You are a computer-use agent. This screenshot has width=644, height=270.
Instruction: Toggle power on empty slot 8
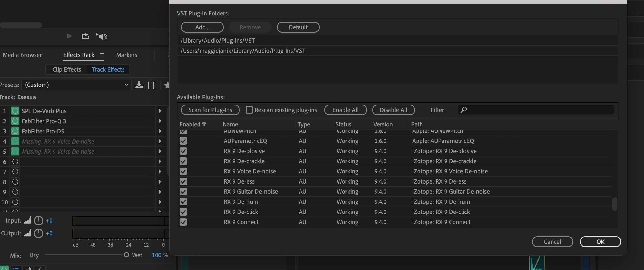click(x=15, y=182)
